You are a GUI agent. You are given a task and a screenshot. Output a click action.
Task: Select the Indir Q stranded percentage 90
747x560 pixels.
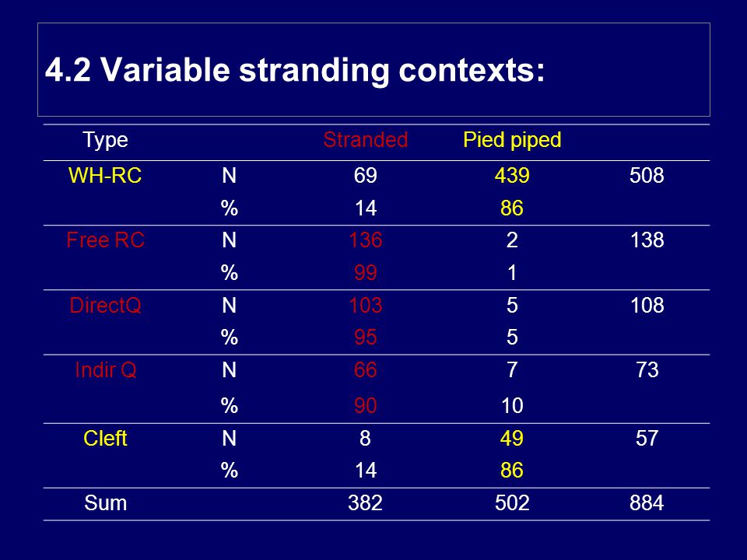click(x=366, y=406)
